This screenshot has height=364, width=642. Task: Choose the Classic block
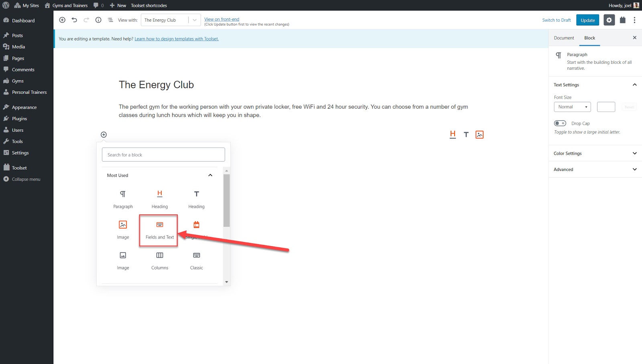(x=196, y=261)
